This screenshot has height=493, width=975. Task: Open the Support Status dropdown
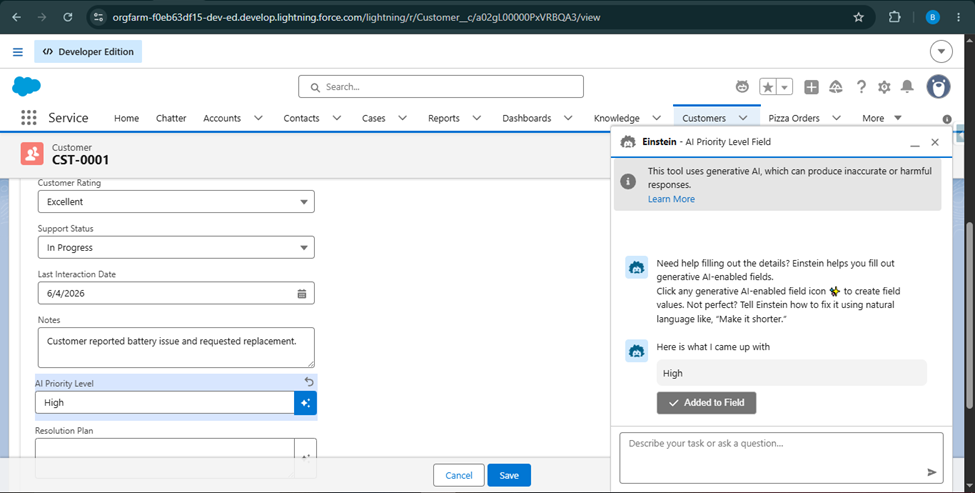(x=176, y=247)
